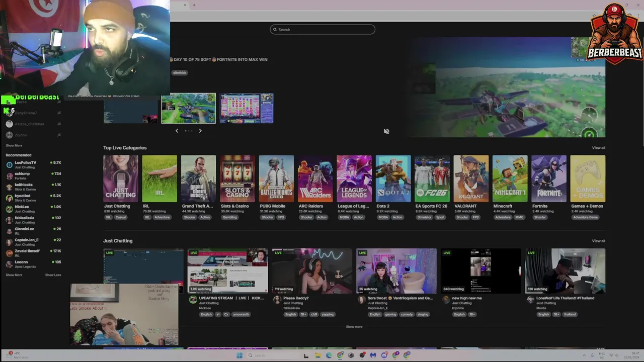Open League of Legends category card

pos(354,178)
